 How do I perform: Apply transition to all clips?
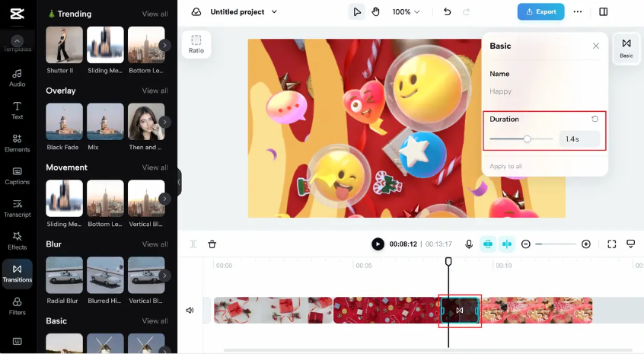coord(505,166)
